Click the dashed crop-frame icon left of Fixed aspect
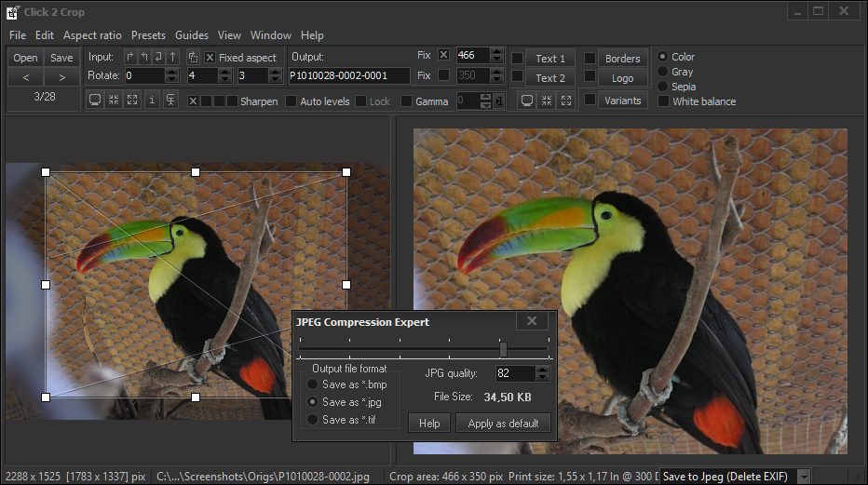868x485 pixels. coord(193,57)
